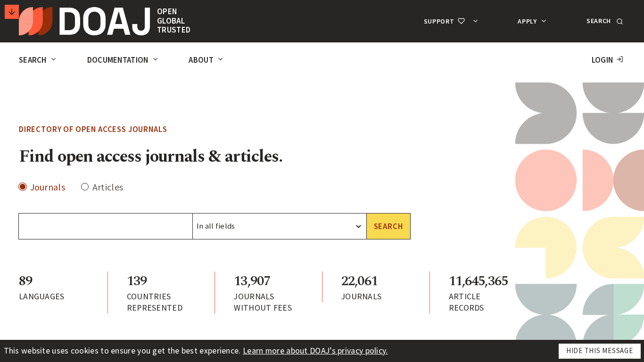Click the Support heart icon

461,21
